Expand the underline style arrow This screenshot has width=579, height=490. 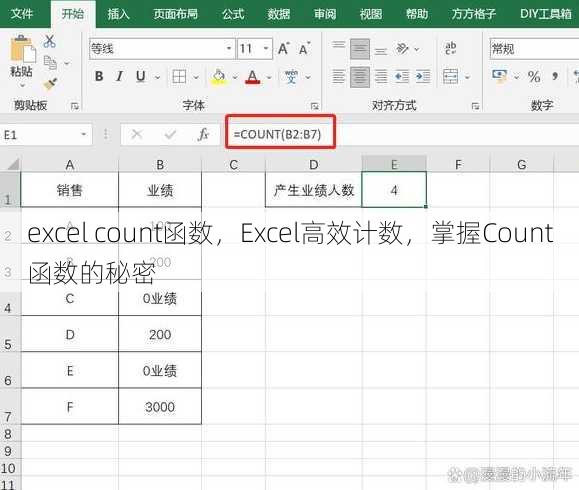point(157,77)
